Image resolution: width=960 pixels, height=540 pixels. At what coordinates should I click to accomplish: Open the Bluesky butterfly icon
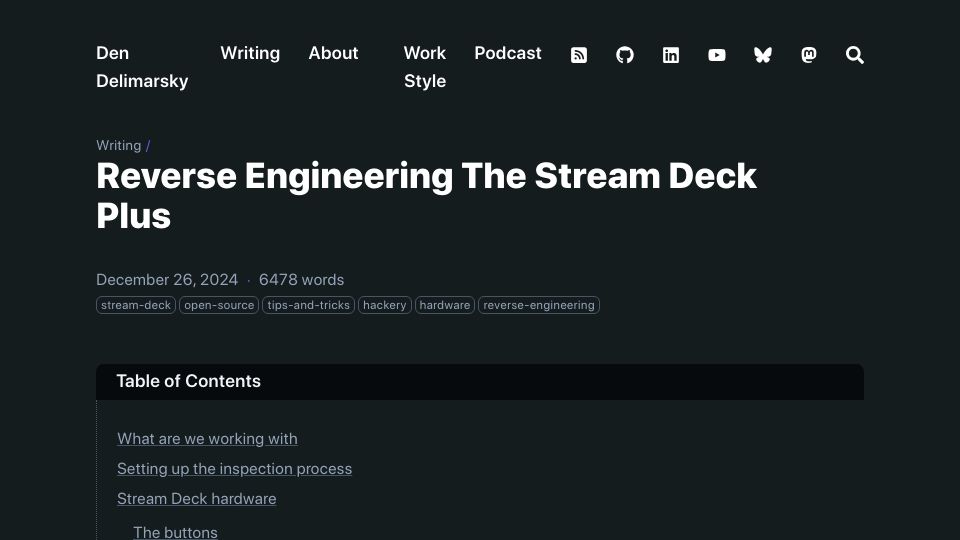click(x=762, y=55)
